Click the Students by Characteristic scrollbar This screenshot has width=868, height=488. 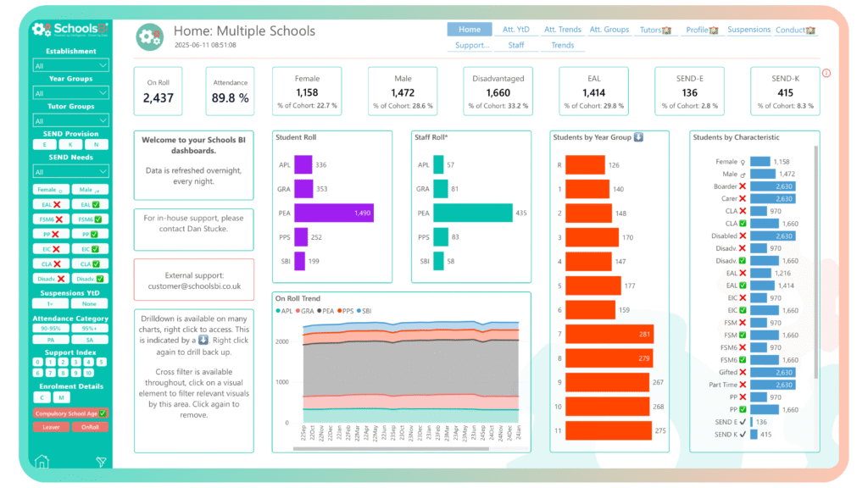816,254
